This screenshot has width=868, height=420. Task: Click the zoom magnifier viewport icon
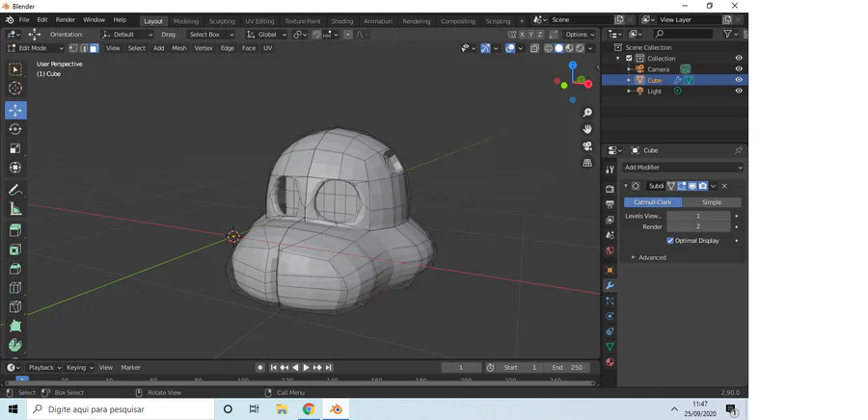pyautogui.click(x=587, y=114)
